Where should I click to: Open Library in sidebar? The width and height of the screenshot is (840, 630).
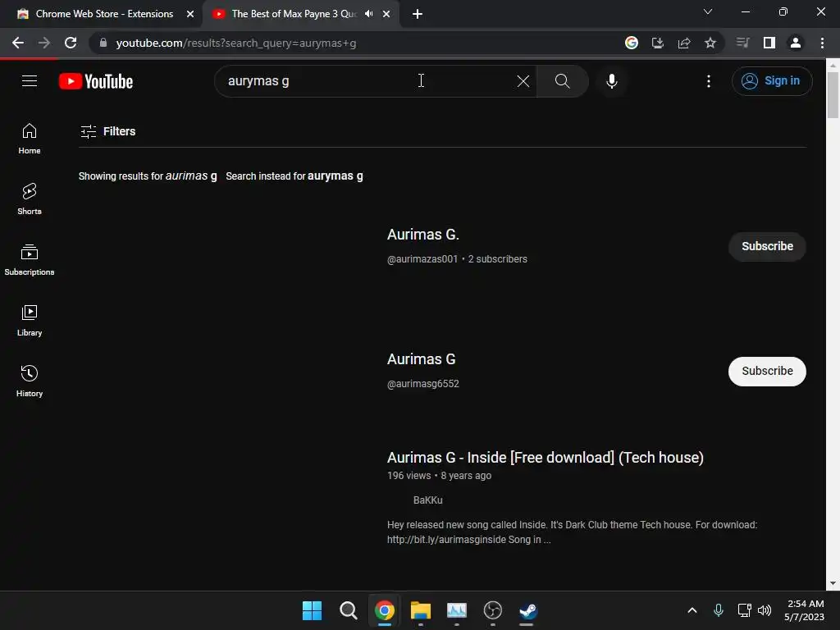coord(30,321)
